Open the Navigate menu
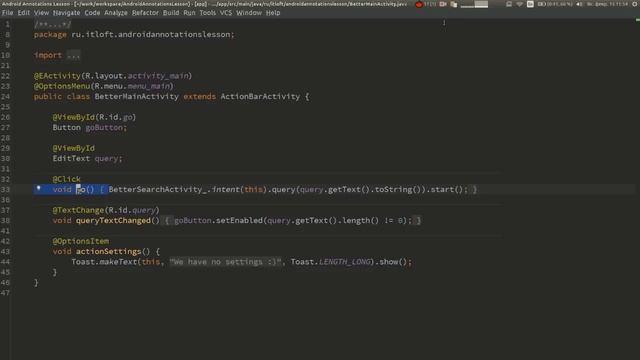Viewport: 640px width, 360px height. [x=66, y=13]
